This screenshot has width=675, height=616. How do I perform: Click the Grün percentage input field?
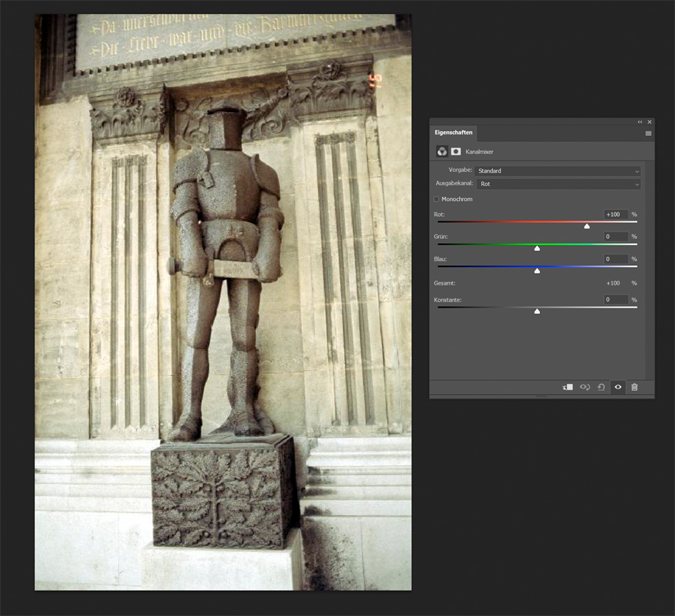pos(616,237)
